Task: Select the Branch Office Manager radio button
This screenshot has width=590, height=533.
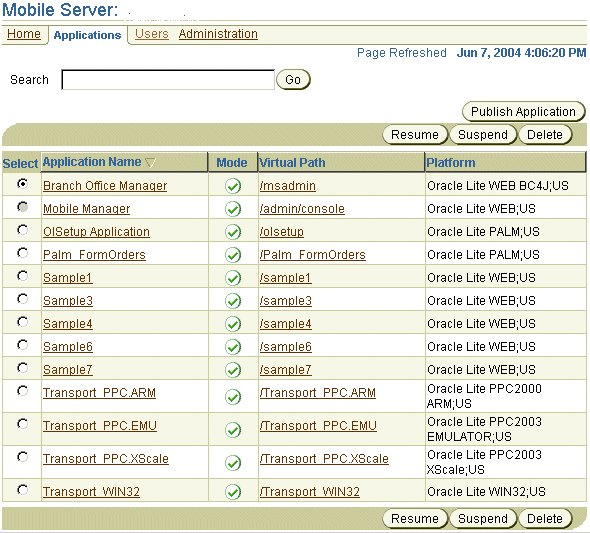Action: coord(23,184)
